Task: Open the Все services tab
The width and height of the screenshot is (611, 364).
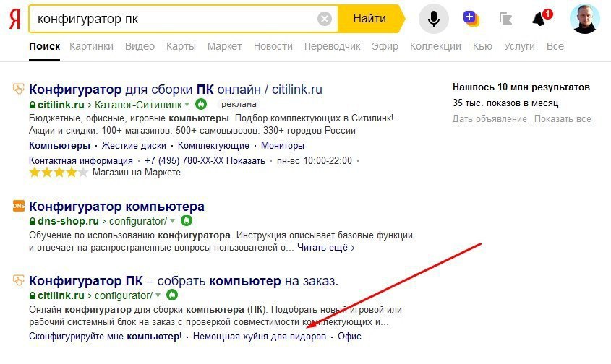Action: [555, 46]
